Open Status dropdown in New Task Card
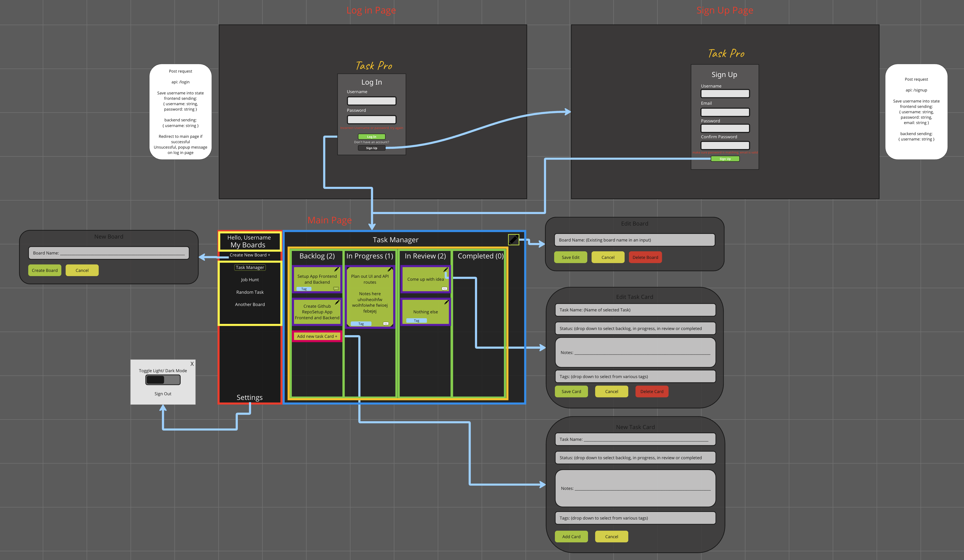This screenshot has width=964, height=560. (x=635, y=458)
